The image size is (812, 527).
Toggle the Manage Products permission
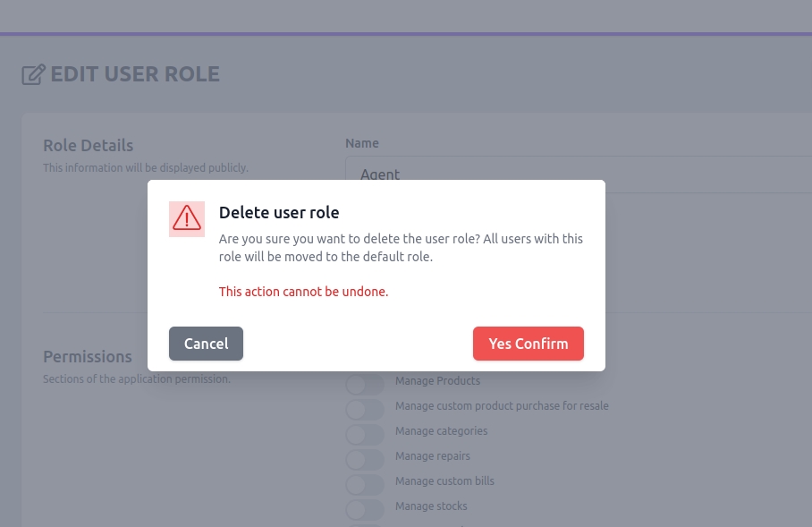[364, 385]
